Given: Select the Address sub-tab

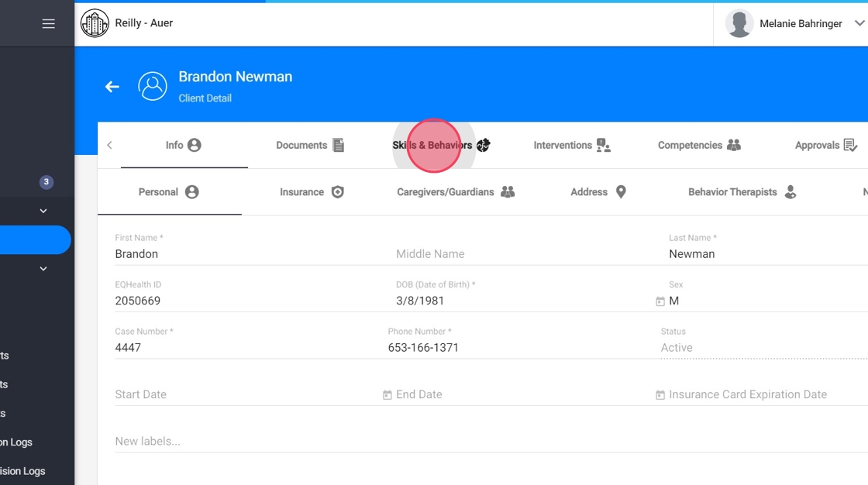Looking at the screenshot, I should (x=598, y=192).
